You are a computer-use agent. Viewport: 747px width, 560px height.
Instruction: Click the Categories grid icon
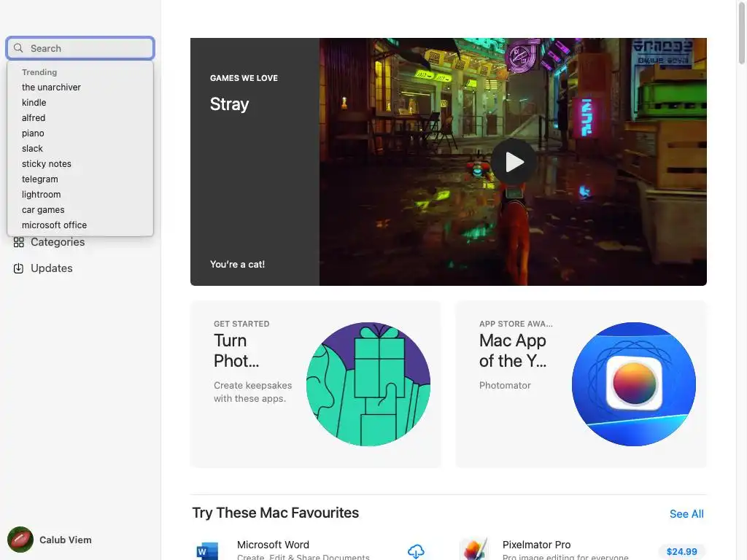(x=18, y=242)
